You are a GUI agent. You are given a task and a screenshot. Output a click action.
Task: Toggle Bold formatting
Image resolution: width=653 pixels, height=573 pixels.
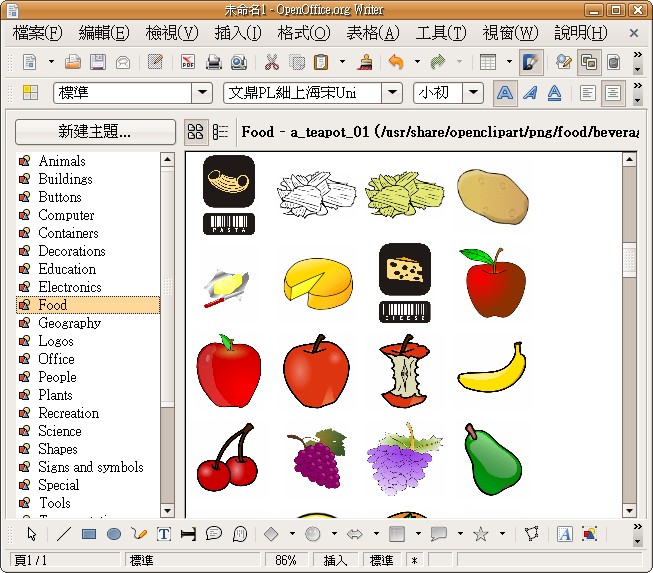pyautogui.click(x=505, y=92)
